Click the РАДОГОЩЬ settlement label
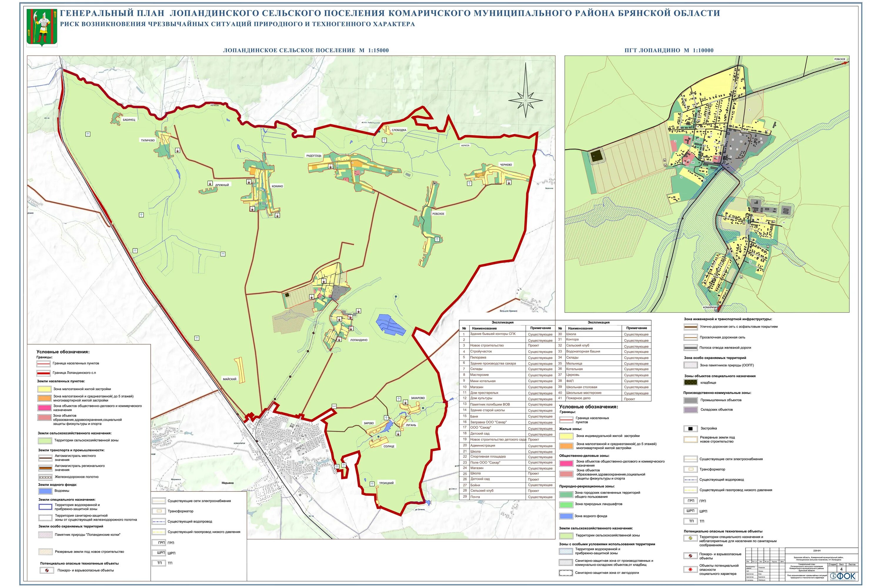Image resolution: width=882 pixels, height=588 pixels. tap(314, 156)
